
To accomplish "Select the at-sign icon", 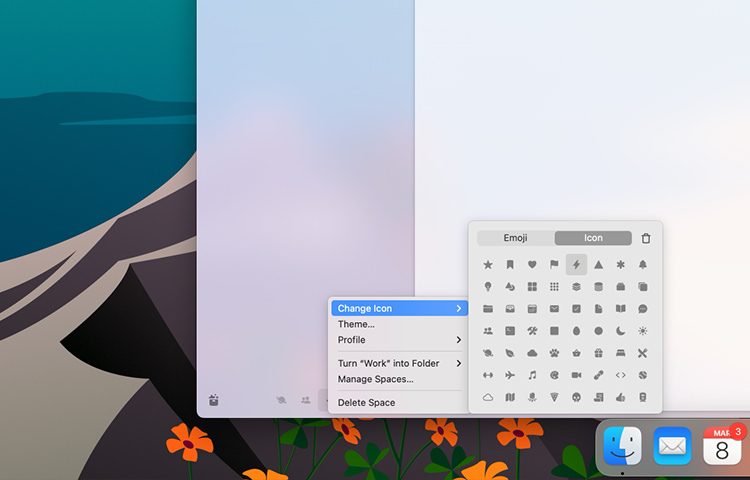I will click(554, 375).
